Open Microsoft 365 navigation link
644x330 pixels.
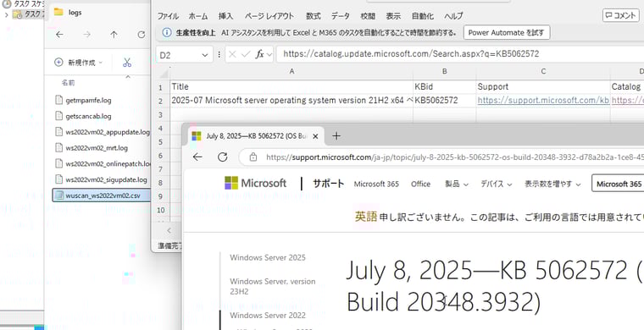point(376,184)
